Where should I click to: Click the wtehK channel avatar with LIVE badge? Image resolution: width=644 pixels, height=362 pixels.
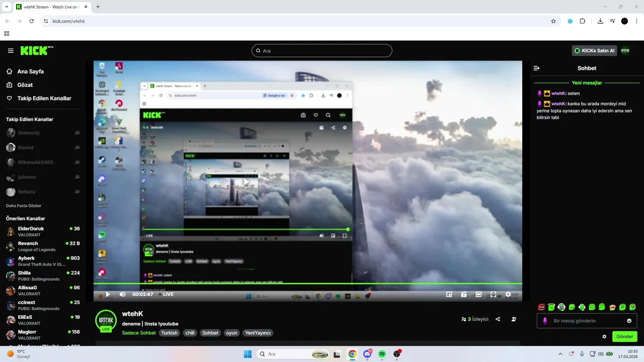click(106, 321)
